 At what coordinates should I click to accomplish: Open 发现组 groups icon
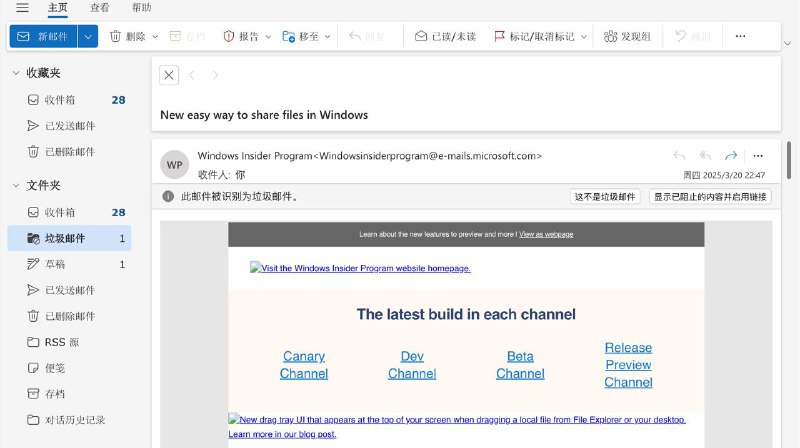pos(610,36)
